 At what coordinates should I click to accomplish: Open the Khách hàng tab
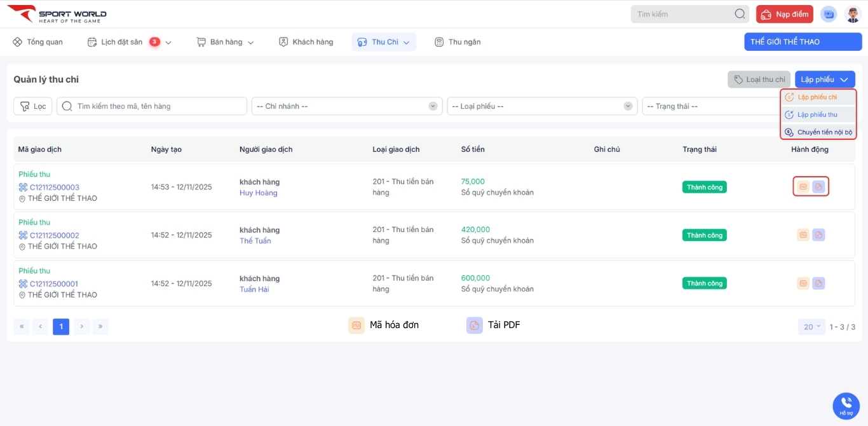pyautogui.click(x=306, y=42)
